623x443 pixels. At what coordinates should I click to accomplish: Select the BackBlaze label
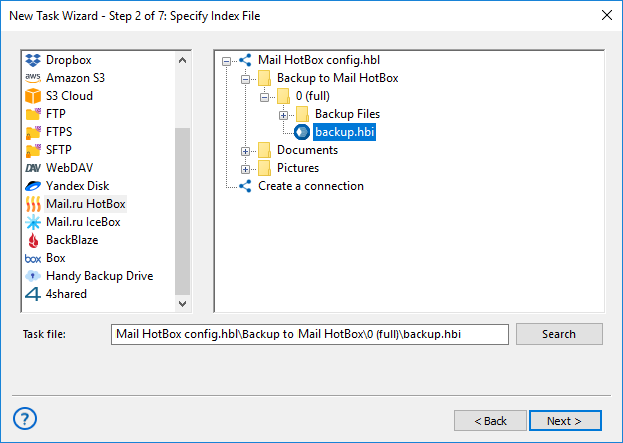click(x=72, y=240)
